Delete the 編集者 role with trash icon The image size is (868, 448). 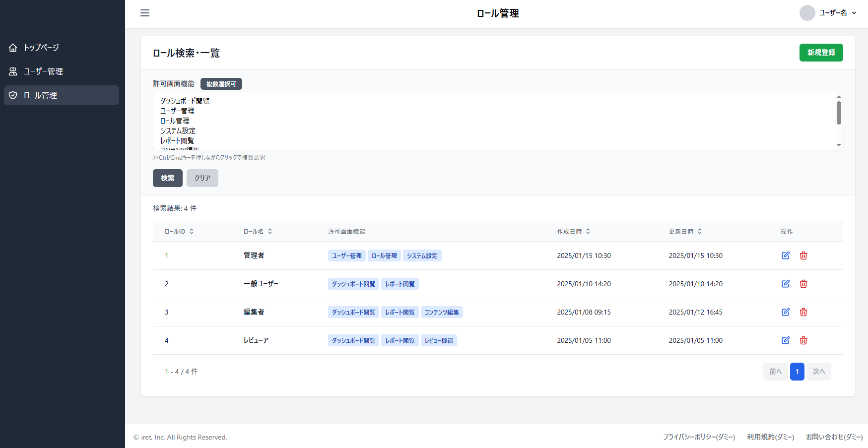(x=803, y=312)
